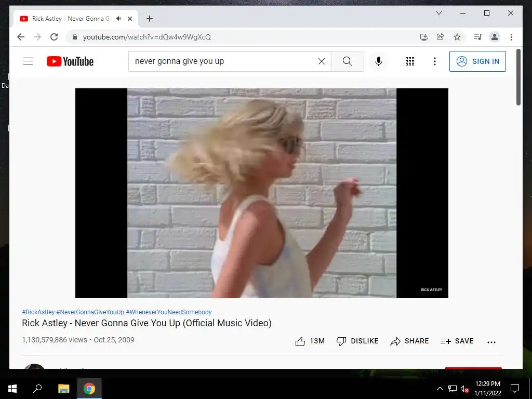Click the view count and upload date
The width and height of the screenshot is (532, 399).
78,340
